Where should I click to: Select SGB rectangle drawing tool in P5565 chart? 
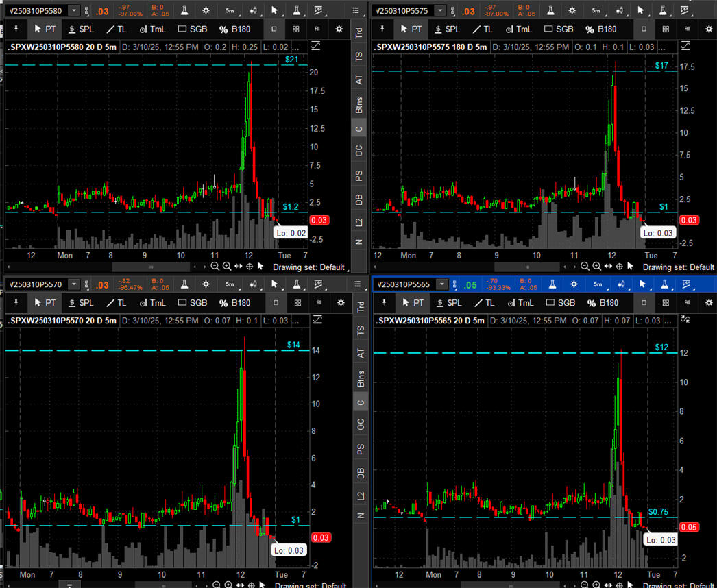(559, 303)
